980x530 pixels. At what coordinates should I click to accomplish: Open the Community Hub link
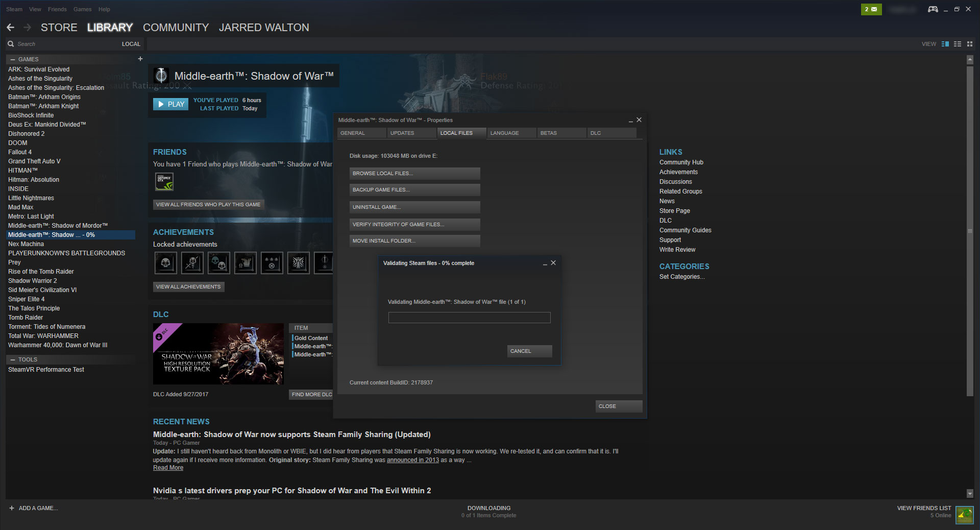point(681,162)
